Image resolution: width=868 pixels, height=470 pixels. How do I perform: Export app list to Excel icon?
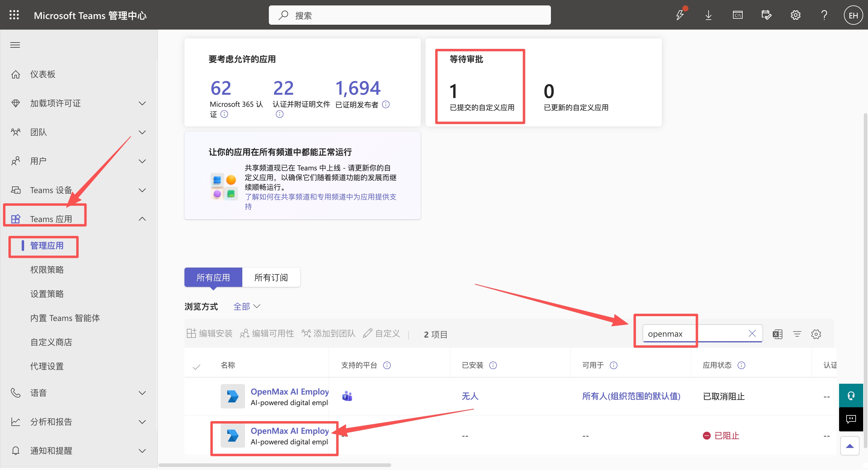click(777, 334)
